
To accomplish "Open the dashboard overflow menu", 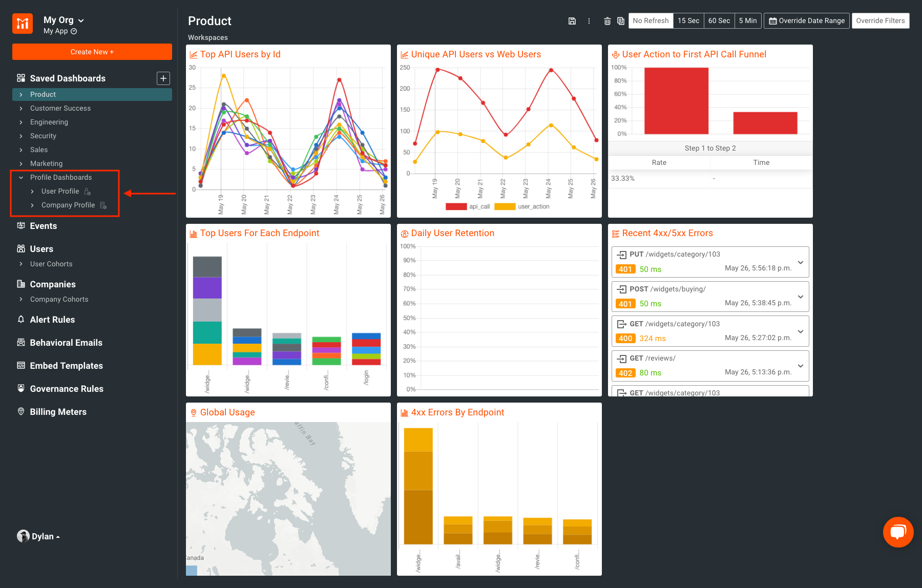I will click(589, 21).
